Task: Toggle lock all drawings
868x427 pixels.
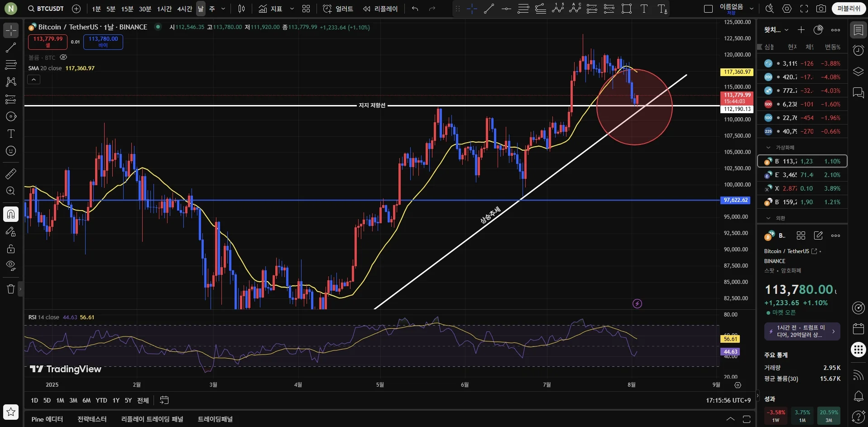Action: click(11, 249)
